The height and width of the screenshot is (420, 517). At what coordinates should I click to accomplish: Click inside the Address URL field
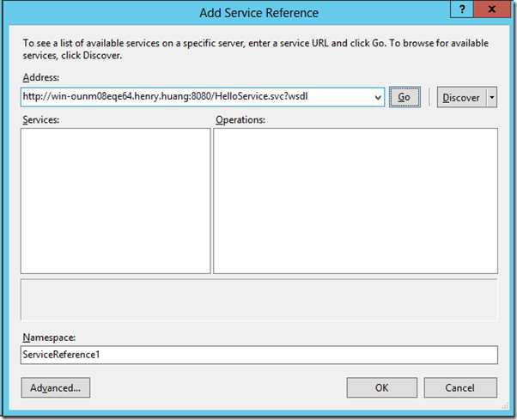[196, 97]
